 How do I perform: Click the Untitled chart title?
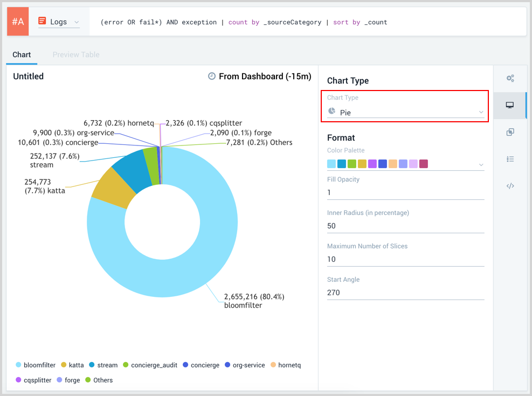coord(28,77)
